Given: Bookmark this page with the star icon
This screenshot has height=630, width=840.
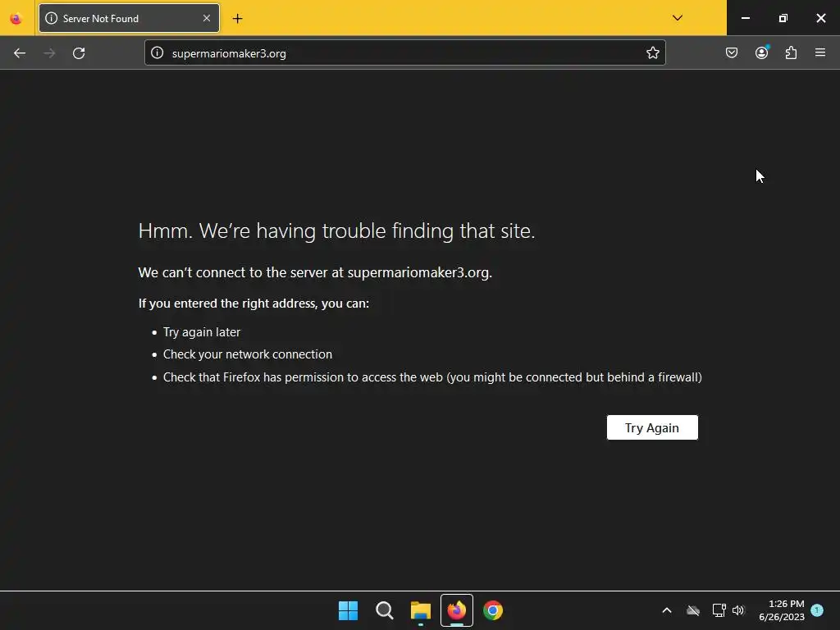Looking at the screenshot, I should [652, 52].
